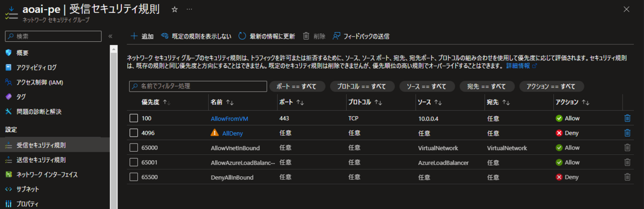Delete the AllDeny rule with trash icon
644x209 pixels.
(627, 133)
